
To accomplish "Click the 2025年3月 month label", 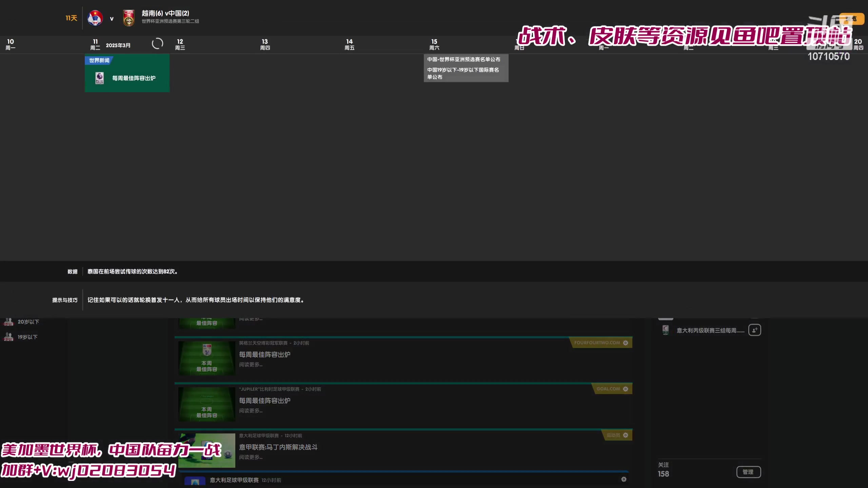I will click(x=118, y=45).
